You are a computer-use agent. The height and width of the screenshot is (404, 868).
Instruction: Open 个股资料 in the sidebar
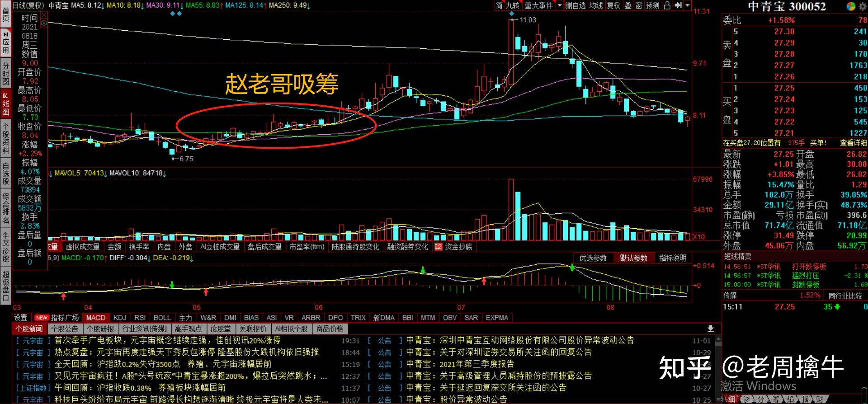(x=5, y=139)
